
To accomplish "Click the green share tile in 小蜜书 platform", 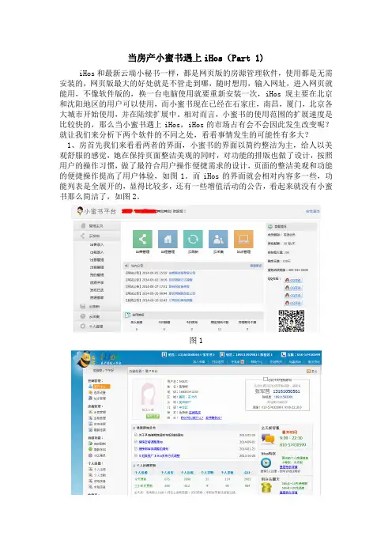I will (142, 240).
